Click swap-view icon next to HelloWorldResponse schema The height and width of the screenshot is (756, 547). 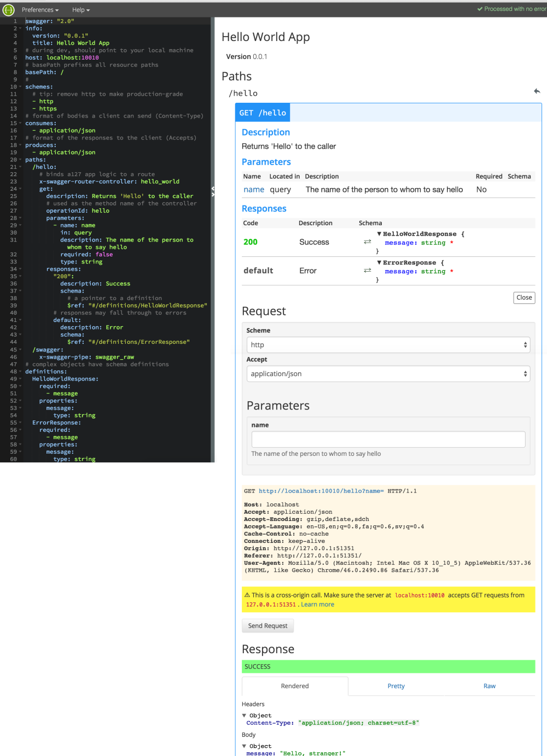[368, 242]
